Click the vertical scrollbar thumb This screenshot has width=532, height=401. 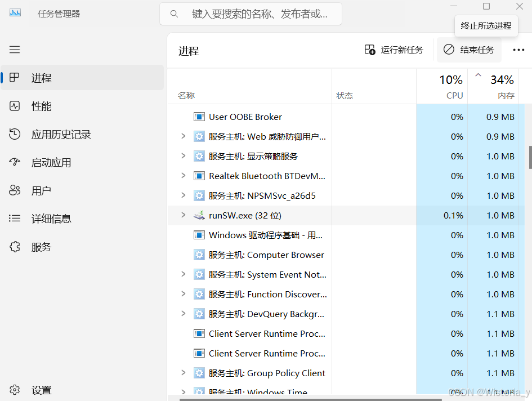point(530,157)
